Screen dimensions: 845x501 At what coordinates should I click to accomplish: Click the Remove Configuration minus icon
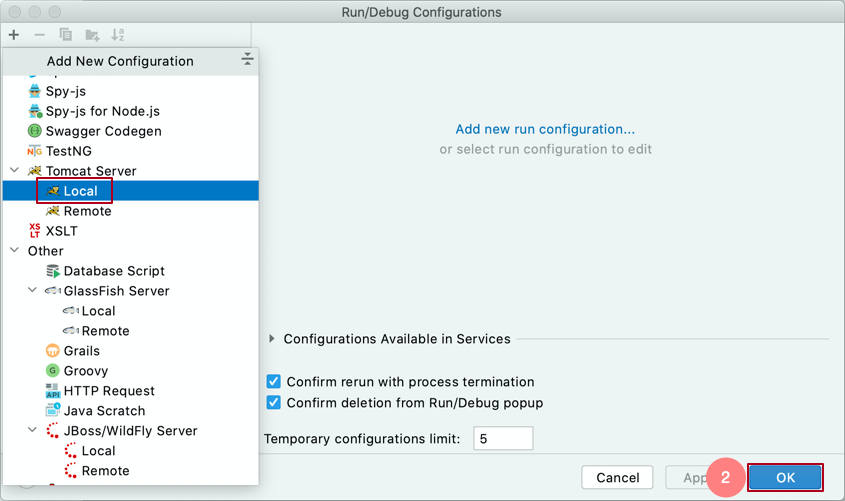39,35
